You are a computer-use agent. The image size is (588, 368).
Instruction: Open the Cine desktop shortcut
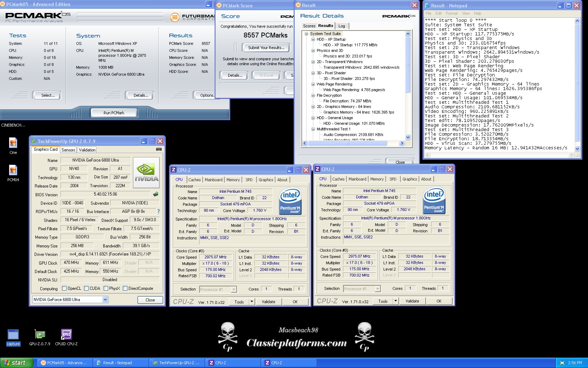click(x=13, y=145)
